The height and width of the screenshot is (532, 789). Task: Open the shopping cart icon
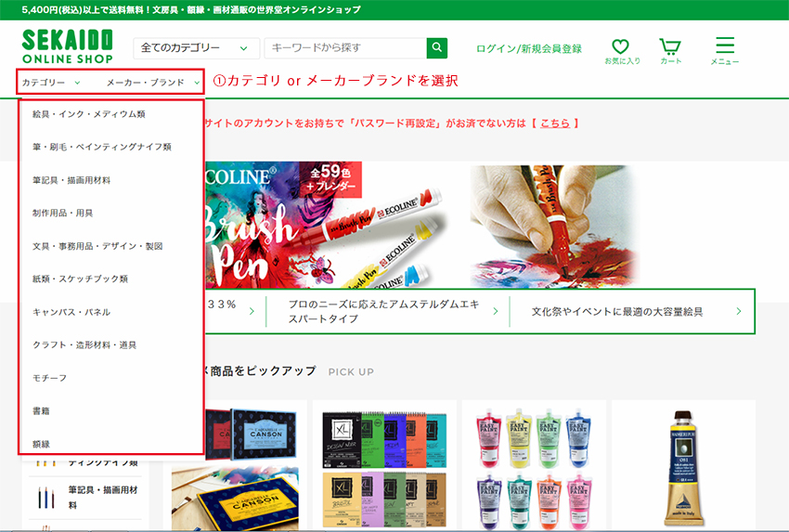670,46
